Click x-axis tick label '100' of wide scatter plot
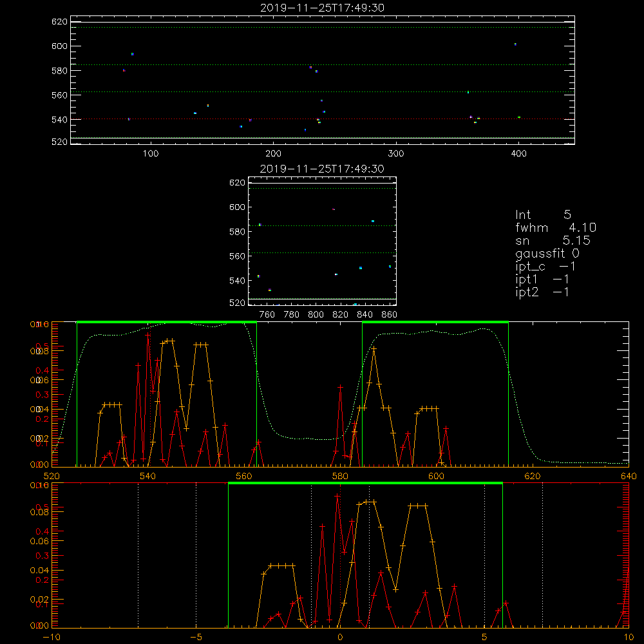 [151, 154]
